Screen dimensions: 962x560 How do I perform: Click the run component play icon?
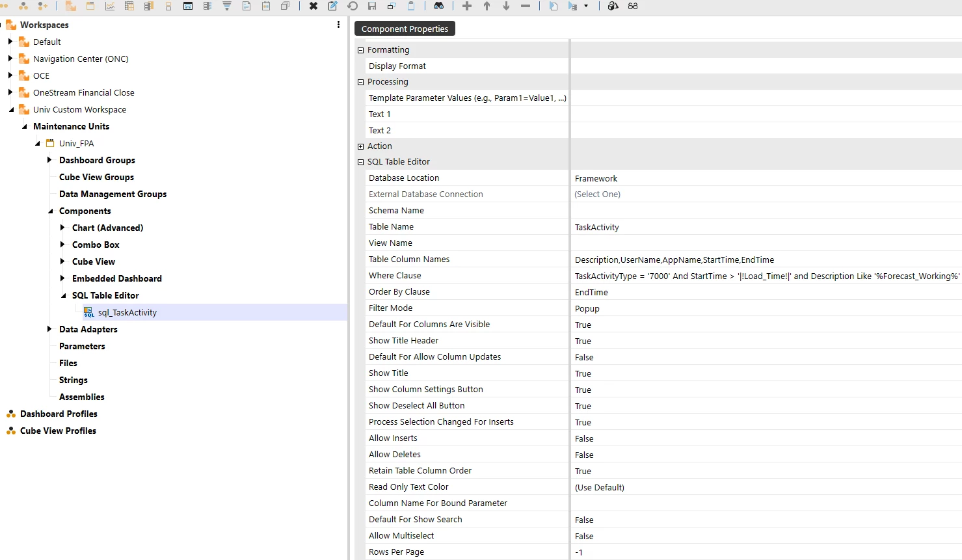point(572,6)
